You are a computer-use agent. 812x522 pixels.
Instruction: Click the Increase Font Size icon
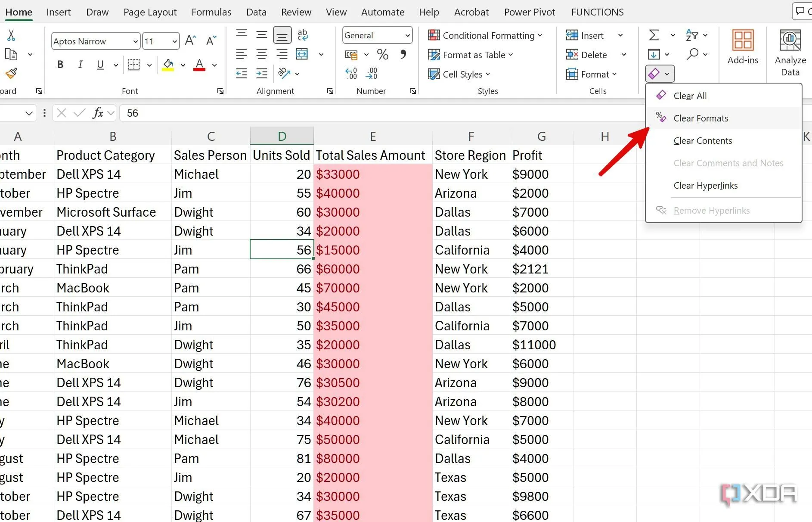click(x=190, y=41)
